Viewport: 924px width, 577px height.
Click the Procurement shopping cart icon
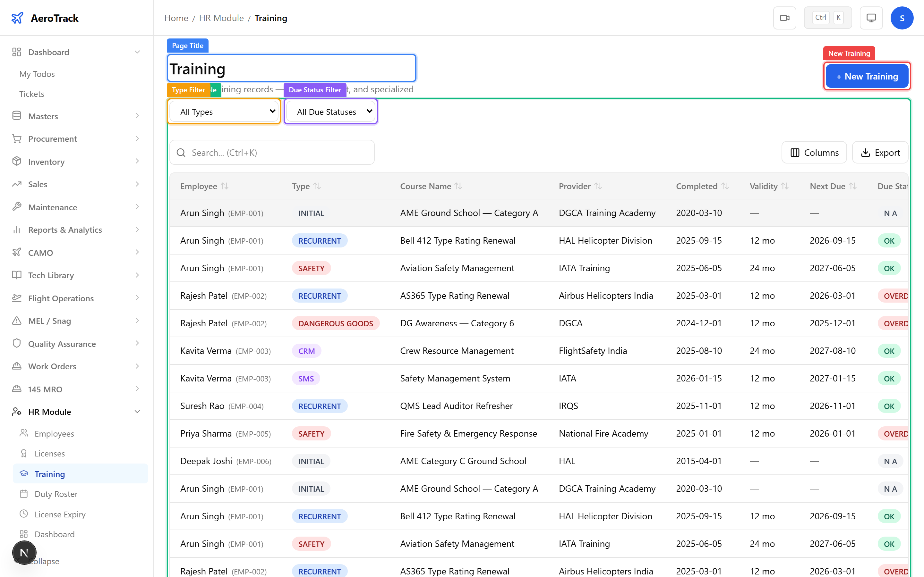(16, 138)
